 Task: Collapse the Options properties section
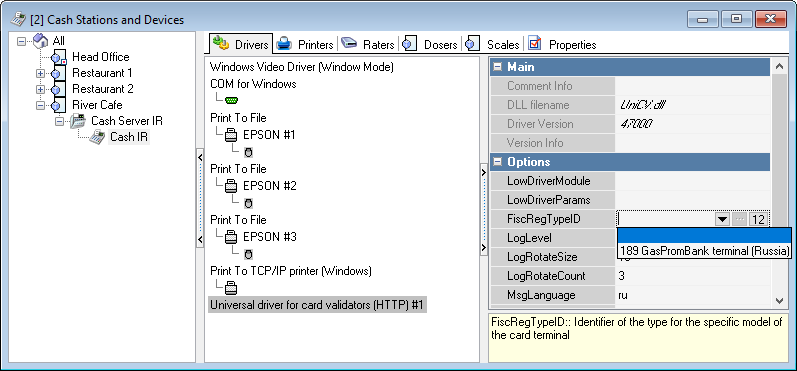pos(498,162)
